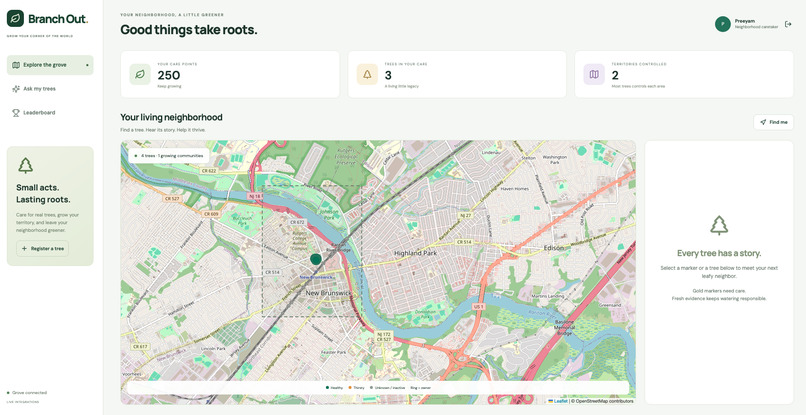This screenshot has width=806, height=415.
Task: Open the Ask my trees page
Action: [50, 89]
